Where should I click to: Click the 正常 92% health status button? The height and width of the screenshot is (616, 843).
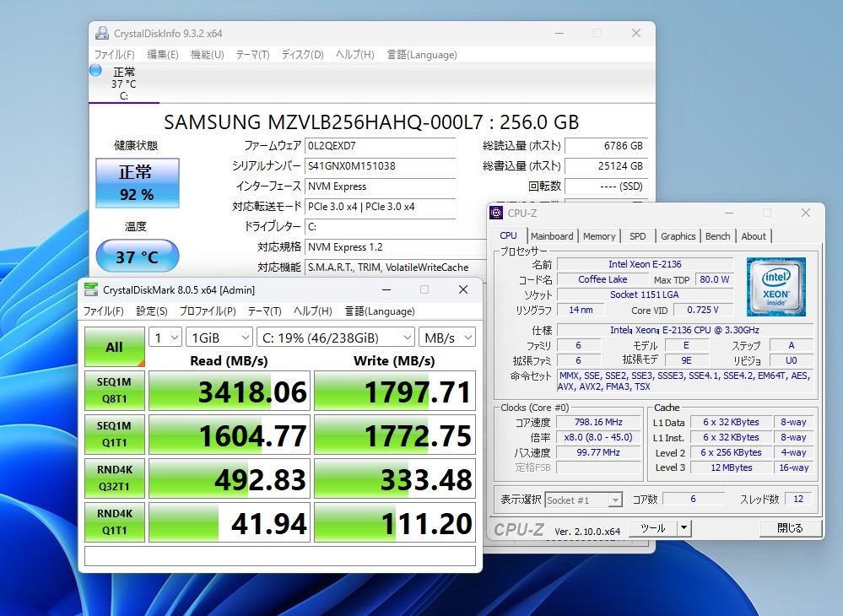(x=137, y=183)
